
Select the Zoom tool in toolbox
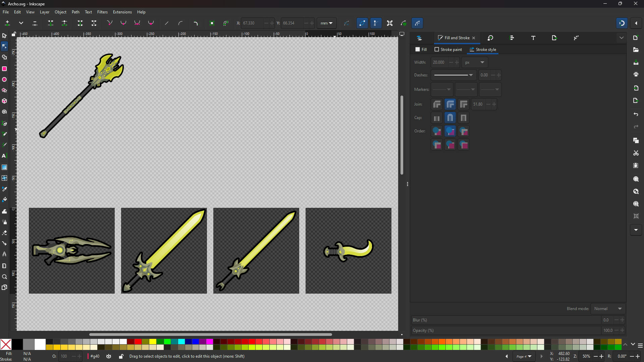(4, 277)
